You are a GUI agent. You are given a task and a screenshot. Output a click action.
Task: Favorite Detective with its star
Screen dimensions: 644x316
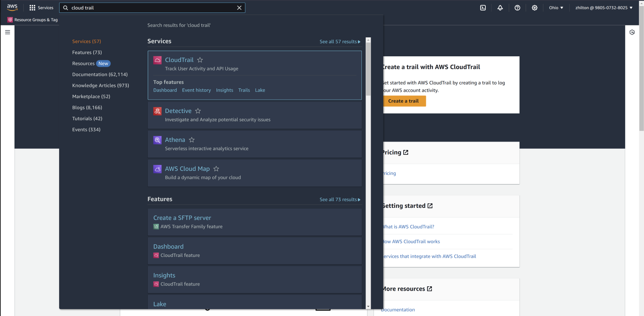tap(198, 111)
